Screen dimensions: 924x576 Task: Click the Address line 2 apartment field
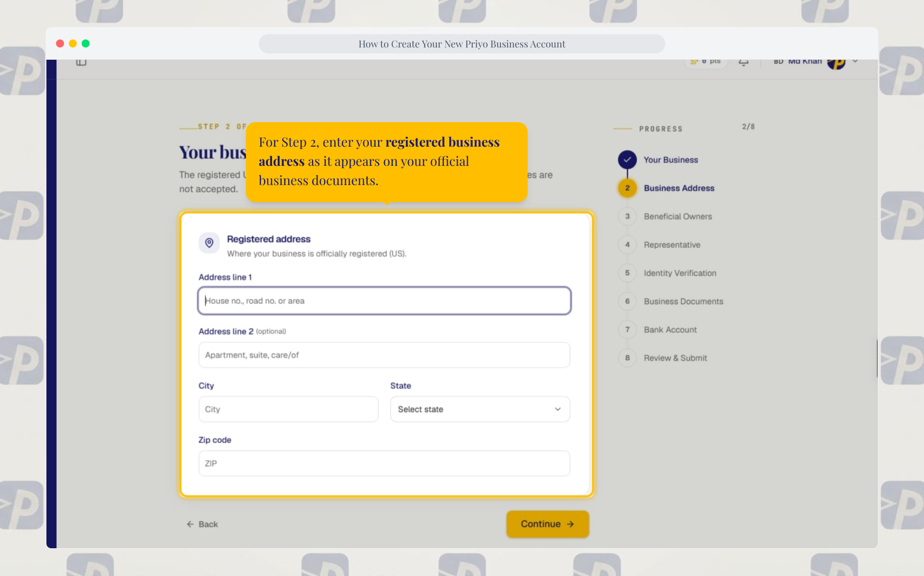coord(384,355)
